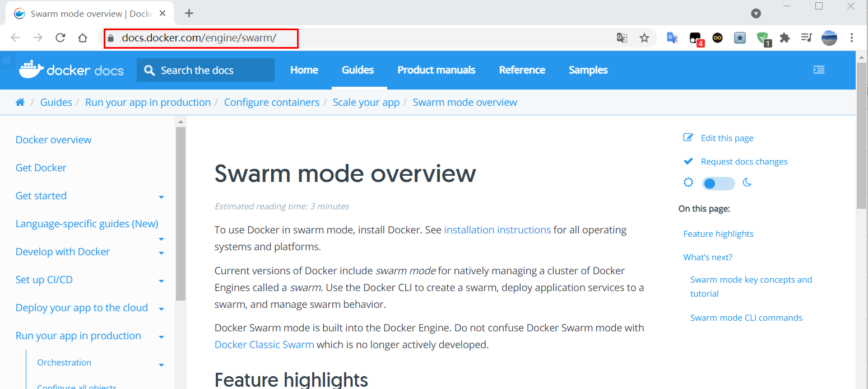Open the Reference nav item

[x=522, y=70]
